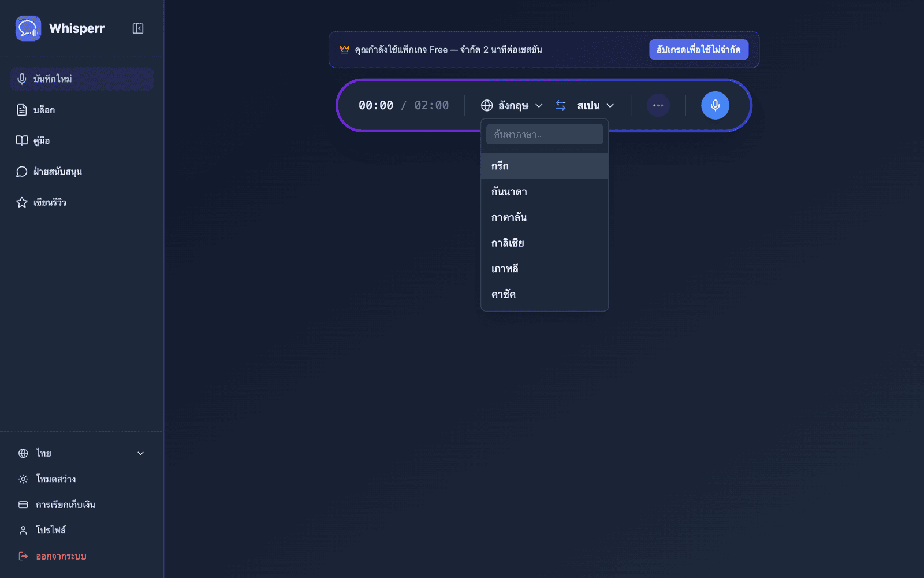Screen dimensions: 924x578
Task: Click the 00:00 elapsed time display
Action: [x=376, y=105]
